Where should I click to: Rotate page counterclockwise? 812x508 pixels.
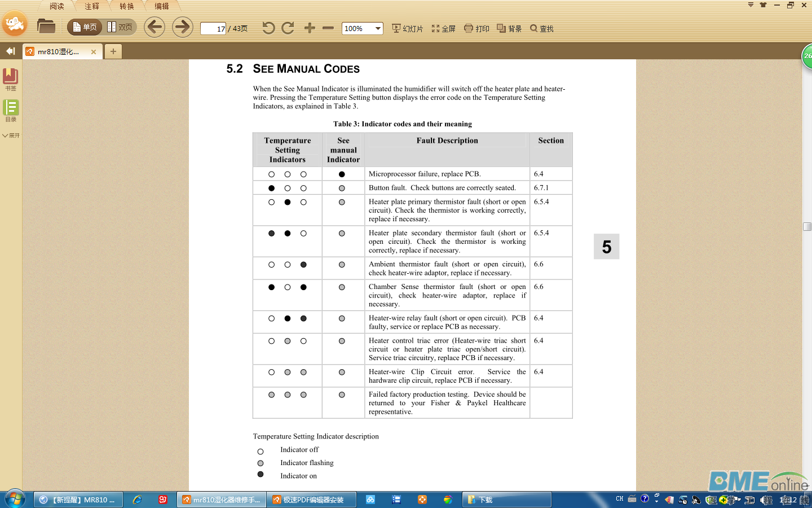pyautogui.click(x=268, y=28)
